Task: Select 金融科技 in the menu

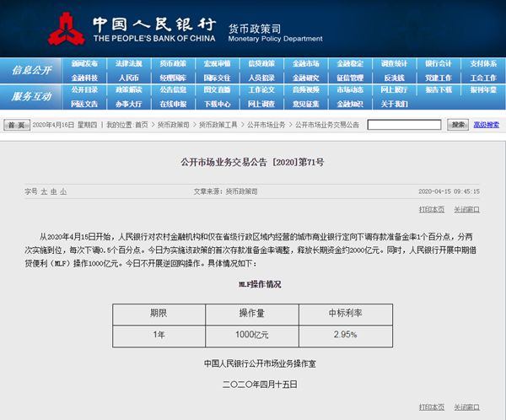Action: click(84, 78)
